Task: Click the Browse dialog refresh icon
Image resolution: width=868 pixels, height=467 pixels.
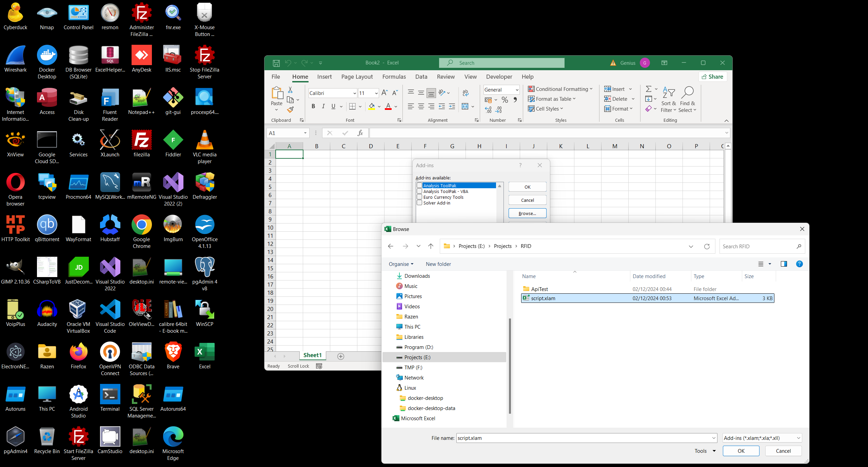Action: point(707,247)
